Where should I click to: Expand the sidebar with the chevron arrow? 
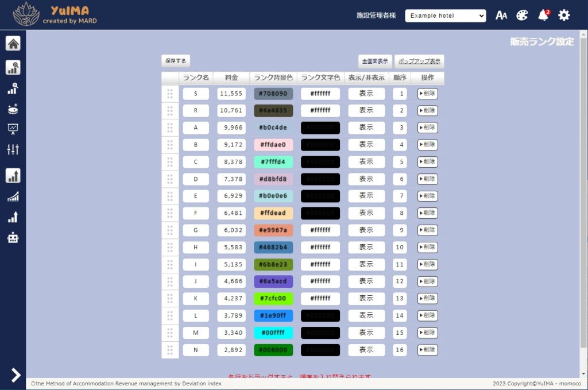pyautogui.click(x=16, y=375)
